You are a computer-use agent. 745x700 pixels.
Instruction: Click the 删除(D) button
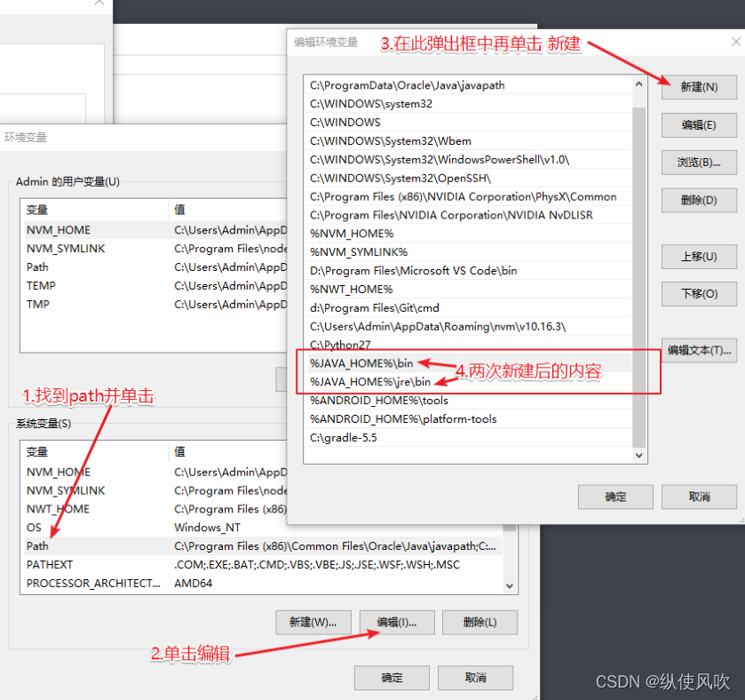pyautogui.click(x=699, y=200)
